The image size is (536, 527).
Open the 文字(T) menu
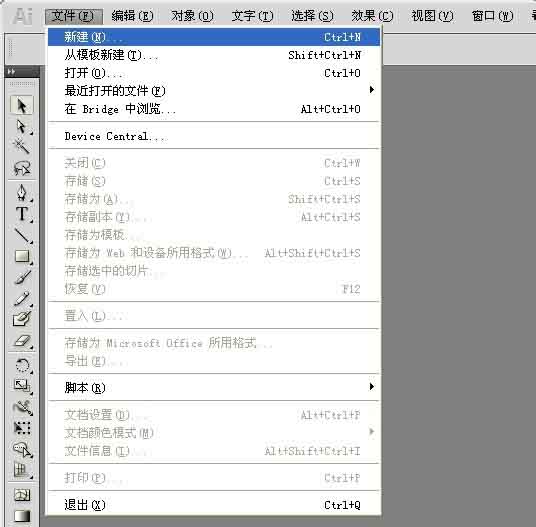(x=253, y=16)
